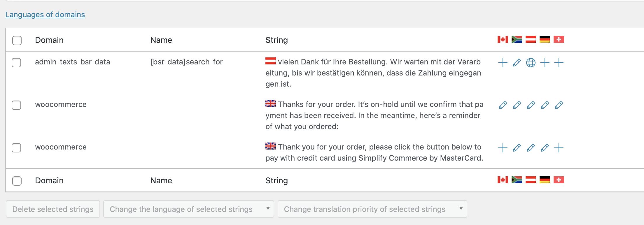
Task: Edit Swiss translation of 'Thanks for your order' string
Action: click(559, 105)
